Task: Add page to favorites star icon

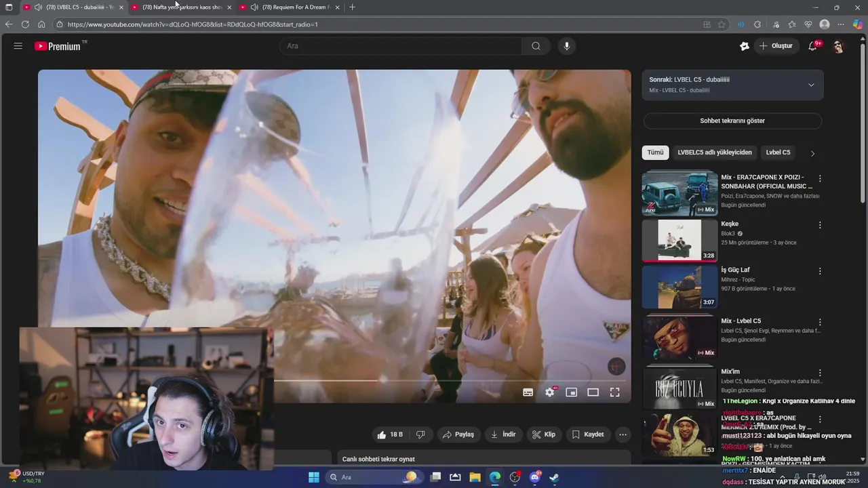Action: (722, 24)
